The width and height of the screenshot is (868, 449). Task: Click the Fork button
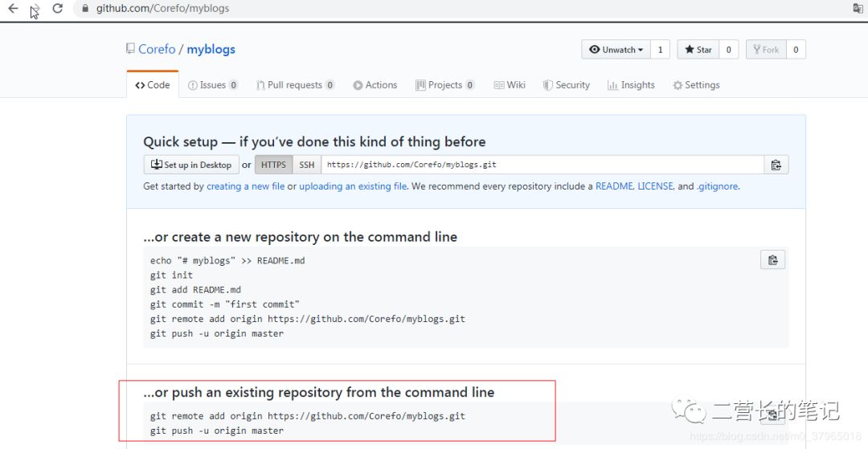tap(766, 50)
